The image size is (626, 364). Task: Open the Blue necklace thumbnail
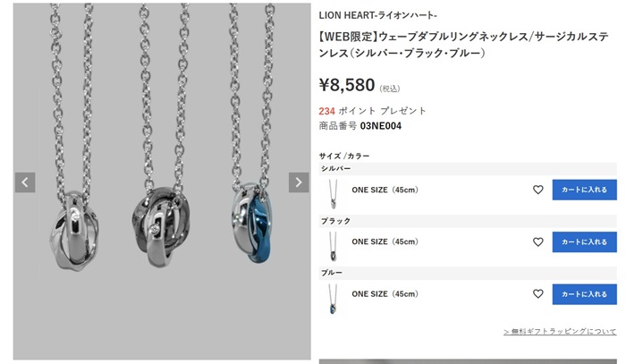pos(333,299)
